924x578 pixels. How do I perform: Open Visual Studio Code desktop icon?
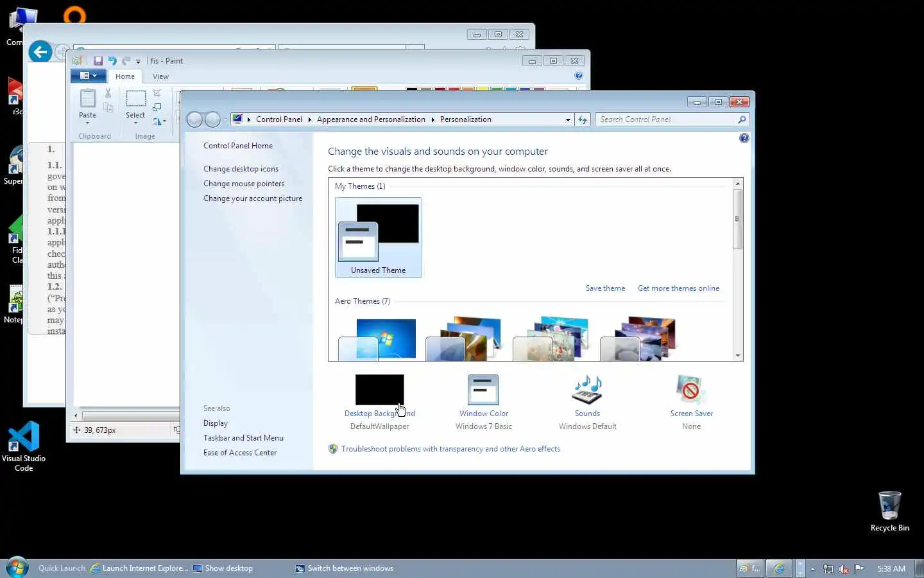24,446
